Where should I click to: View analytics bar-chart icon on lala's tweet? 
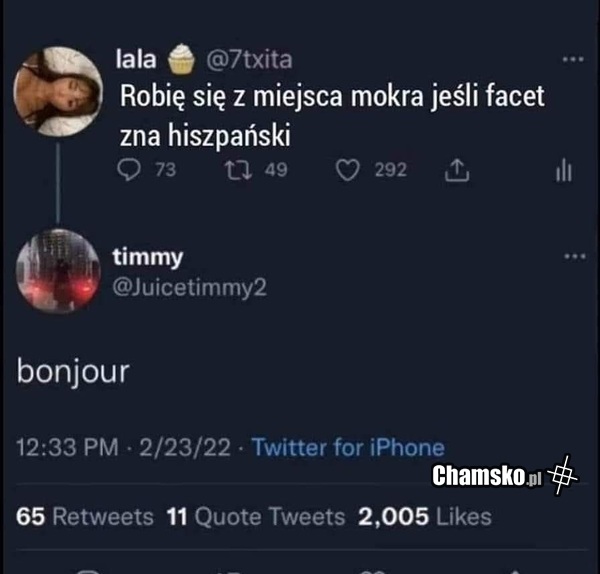(564, 171)
